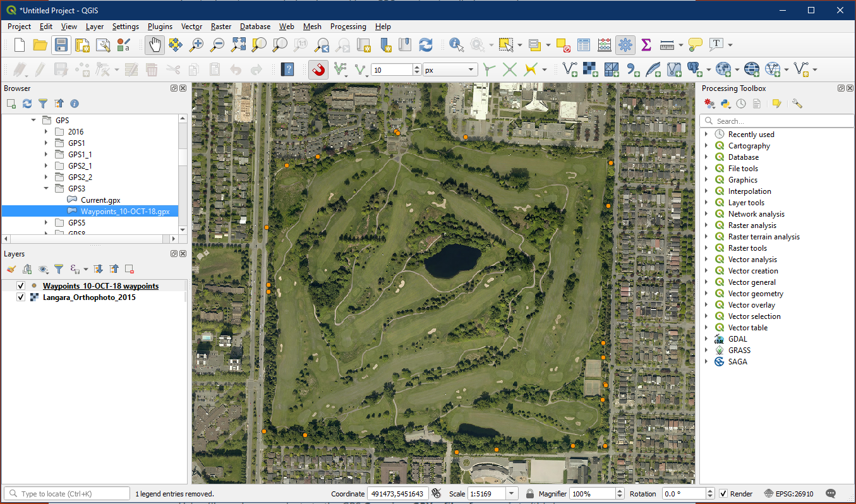This screenshot has width=856, height=504.
Task: Collapse the GPS3 folder in Browser
Action: 46,189
